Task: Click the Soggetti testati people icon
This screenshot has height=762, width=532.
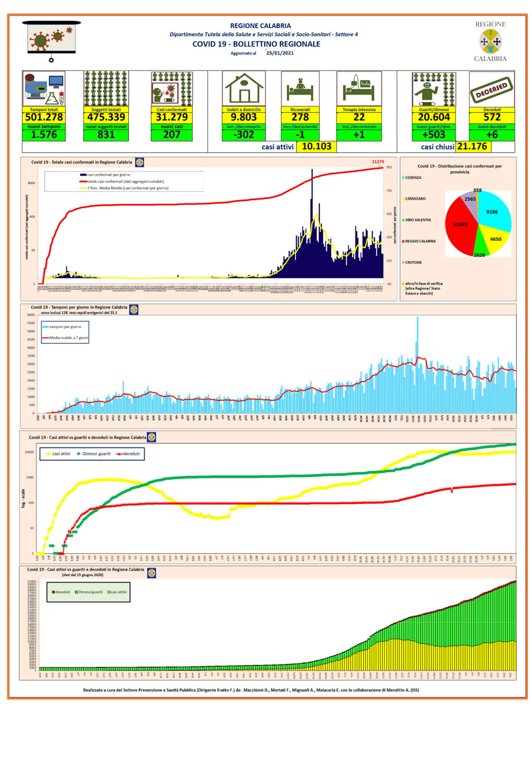Action: click(106, 89)
